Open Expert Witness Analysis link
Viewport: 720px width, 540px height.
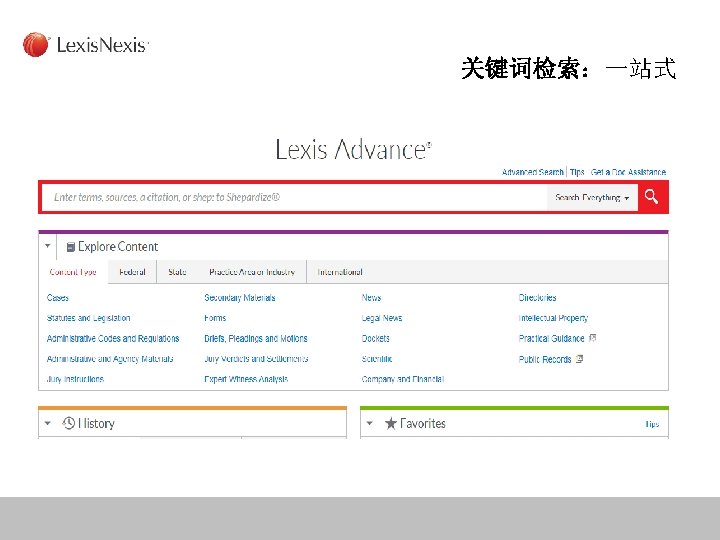(246, 379)
